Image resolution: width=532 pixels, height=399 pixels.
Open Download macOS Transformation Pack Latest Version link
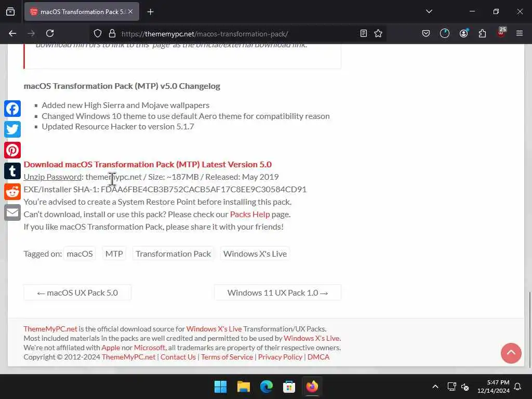click(x=148, y=165)
